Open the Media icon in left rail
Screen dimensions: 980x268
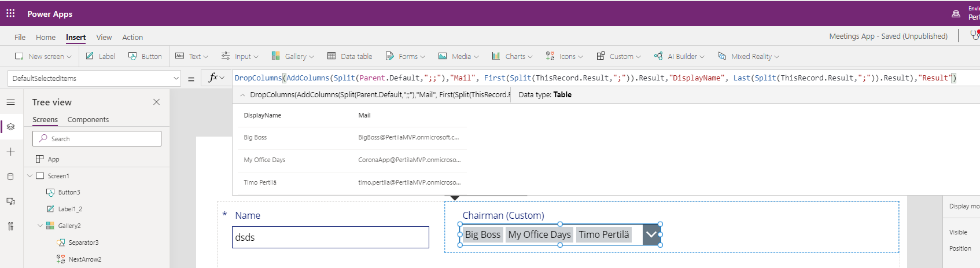click(x=10, y=201)
